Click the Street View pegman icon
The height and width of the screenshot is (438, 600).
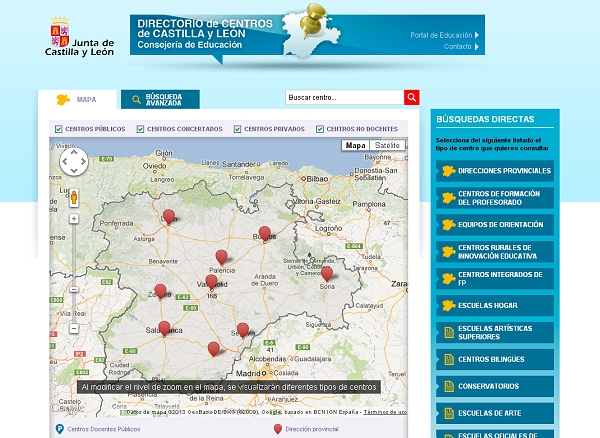click(x=74, y=198)
